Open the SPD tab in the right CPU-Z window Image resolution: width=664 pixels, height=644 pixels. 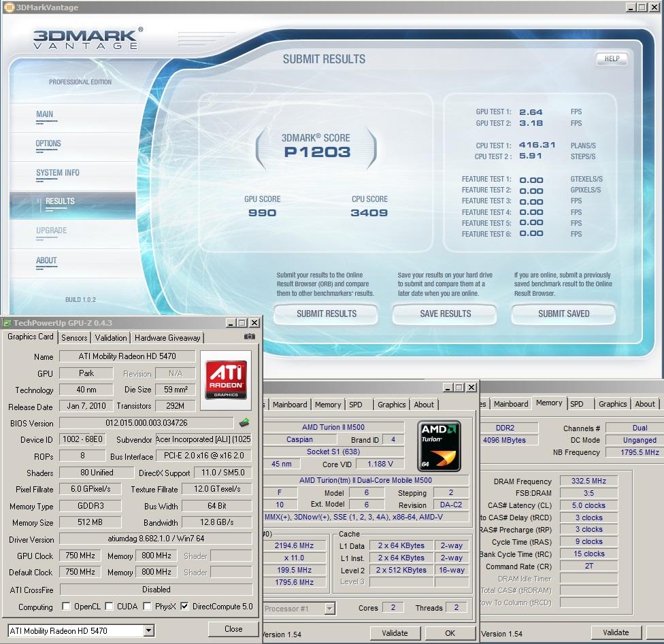(x=577, y=404)
